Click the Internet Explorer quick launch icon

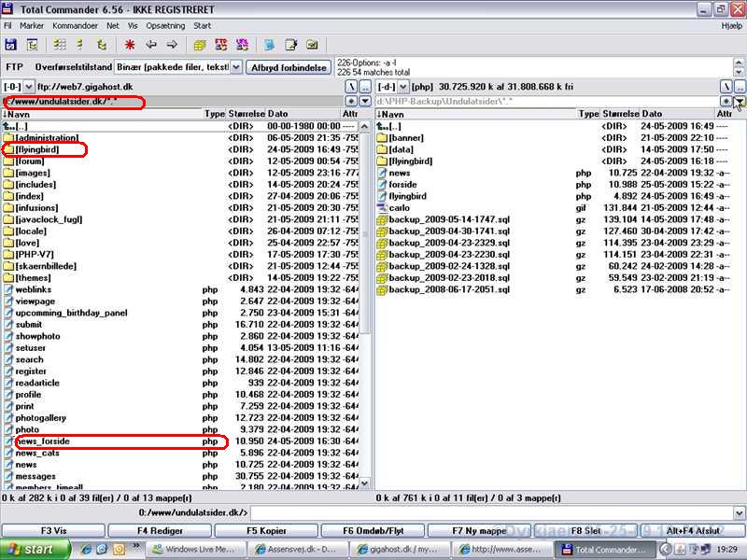86,549
